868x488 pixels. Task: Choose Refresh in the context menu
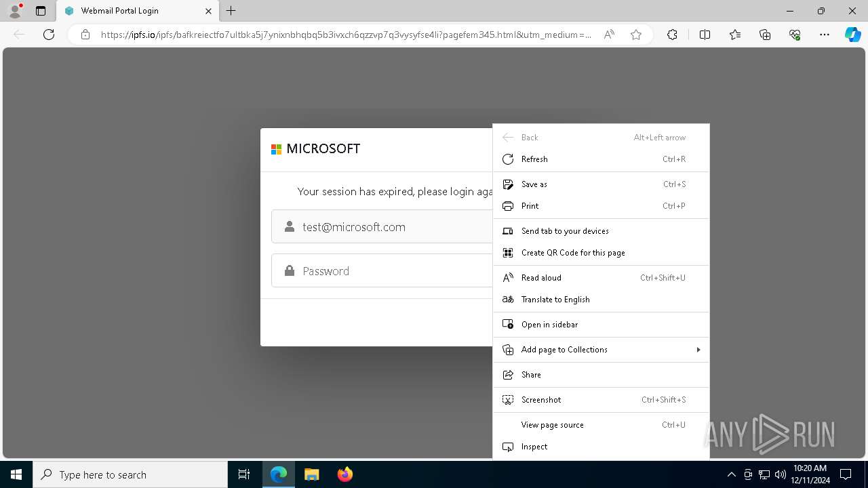tap(601, 159)
